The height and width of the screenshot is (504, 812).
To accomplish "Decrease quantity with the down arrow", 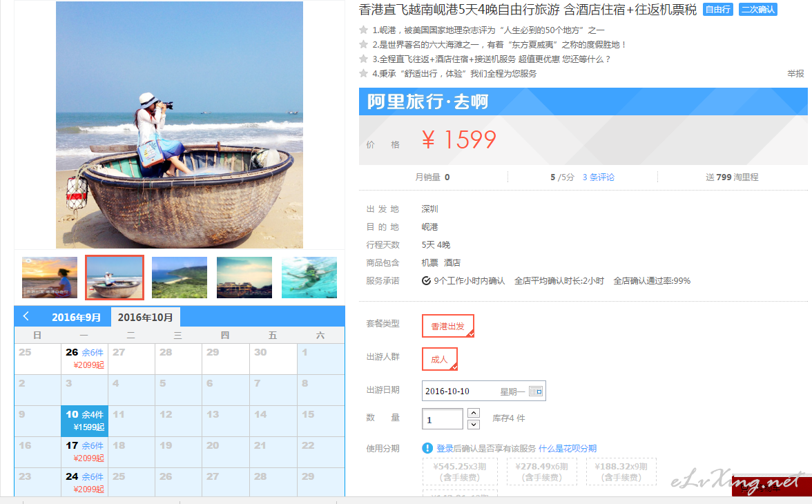I will pos(474,424).
